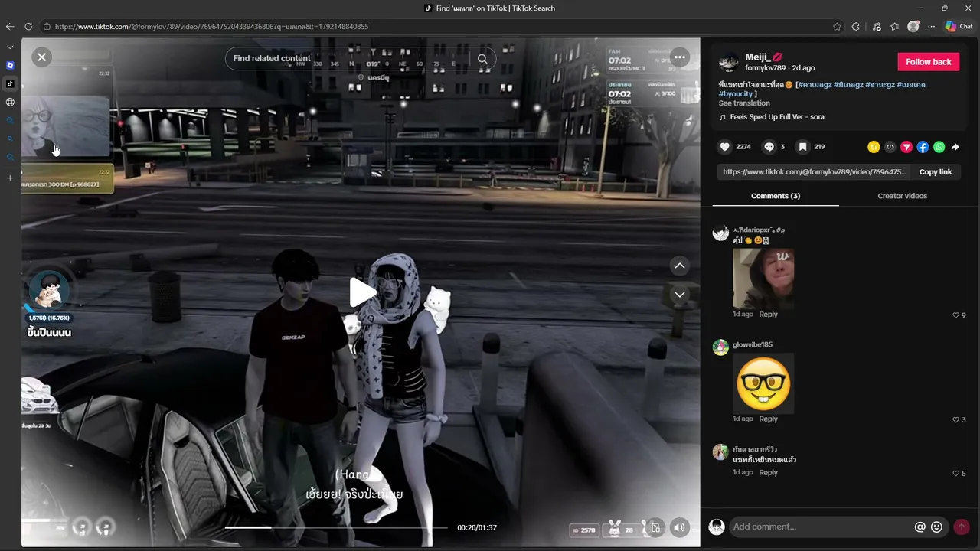Share the video to WhatsApp

coord(939,147)
